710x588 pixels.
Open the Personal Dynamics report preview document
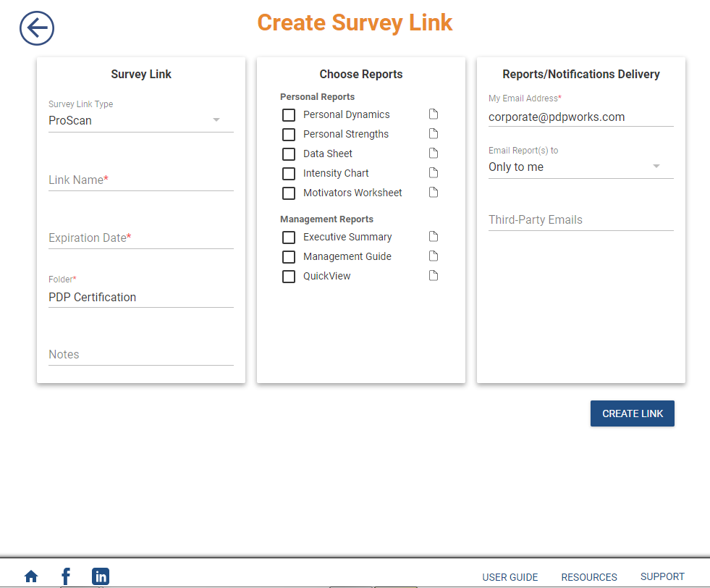click(x=433, y=114)
